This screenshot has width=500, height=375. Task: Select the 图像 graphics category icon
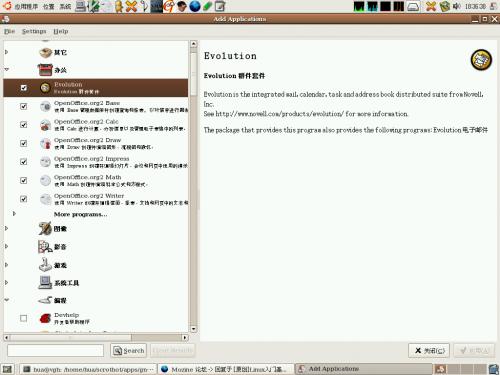pyautogui.click(x=45, y=228)
